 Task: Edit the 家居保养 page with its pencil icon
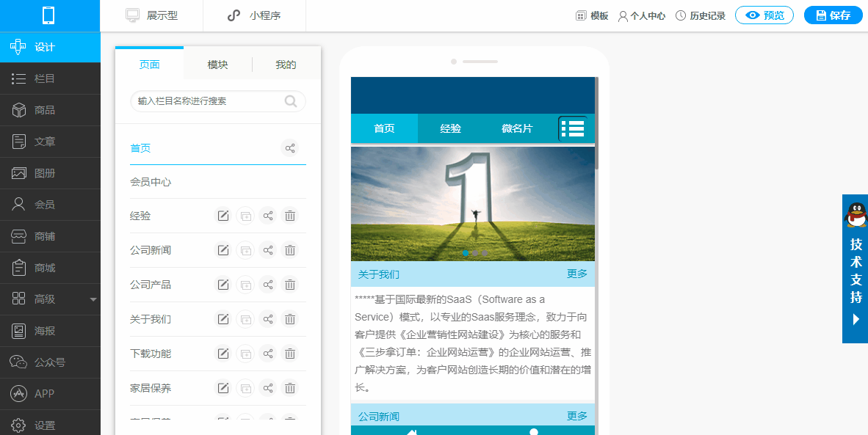click(x=223, y=388)
